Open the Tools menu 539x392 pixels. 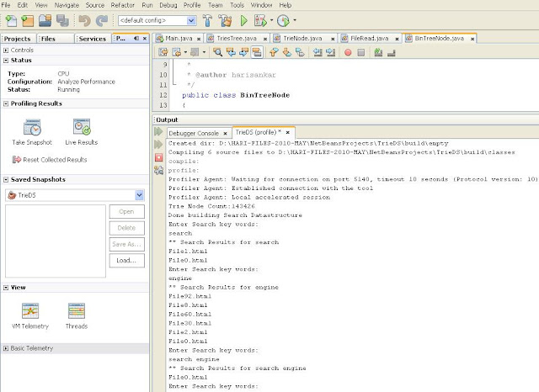pos(237,5)
